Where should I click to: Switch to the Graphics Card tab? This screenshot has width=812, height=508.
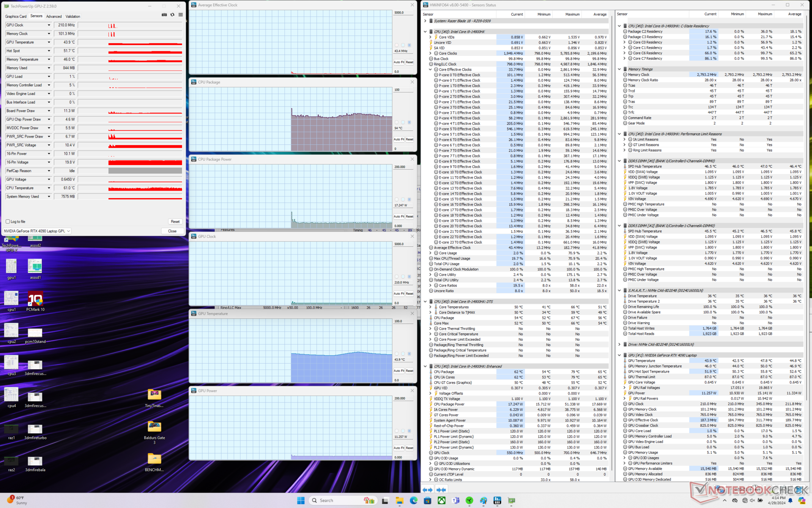tap(16, 17)
